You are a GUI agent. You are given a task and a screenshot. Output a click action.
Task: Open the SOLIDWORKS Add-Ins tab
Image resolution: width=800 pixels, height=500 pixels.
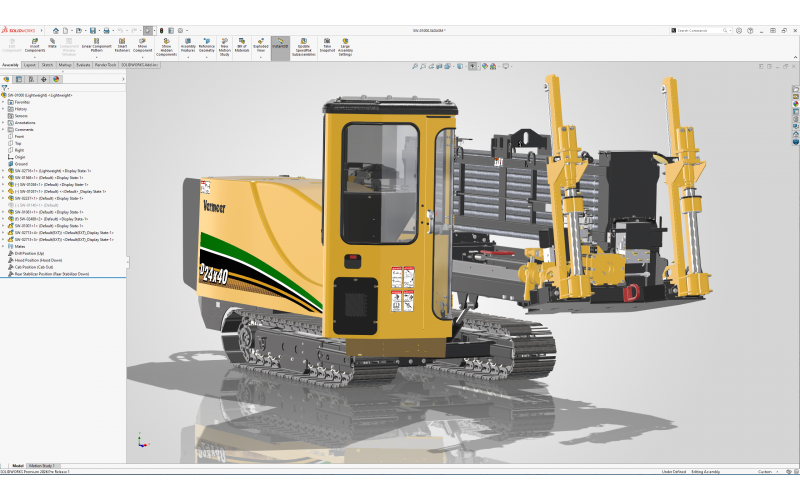point(139,65)
